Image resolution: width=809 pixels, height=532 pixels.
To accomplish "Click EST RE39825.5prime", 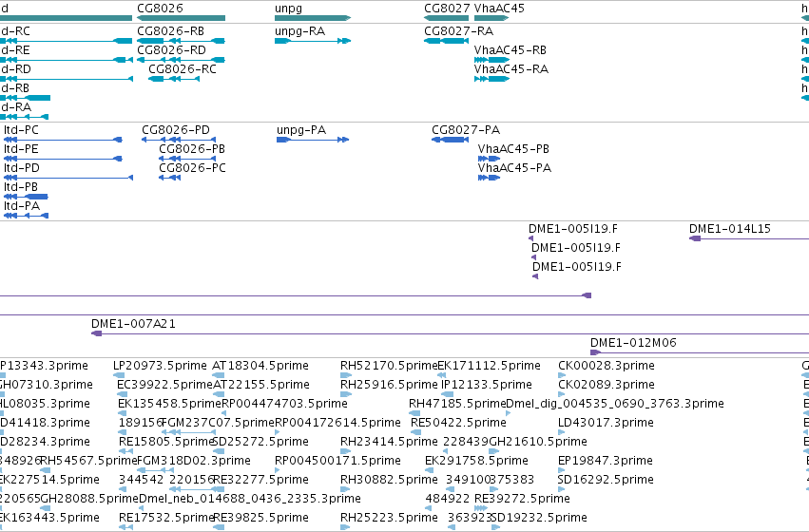I will coord(260,518).
